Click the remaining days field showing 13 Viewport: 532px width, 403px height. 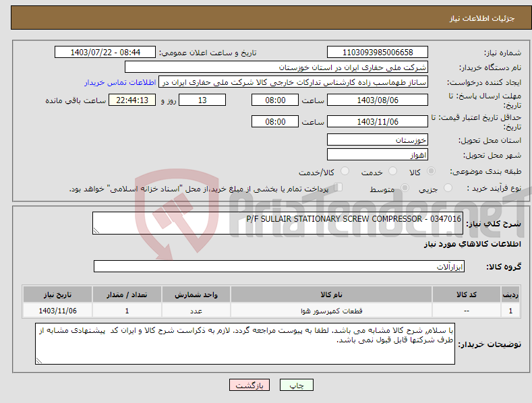pyautogui.click(x=202, y=100)
